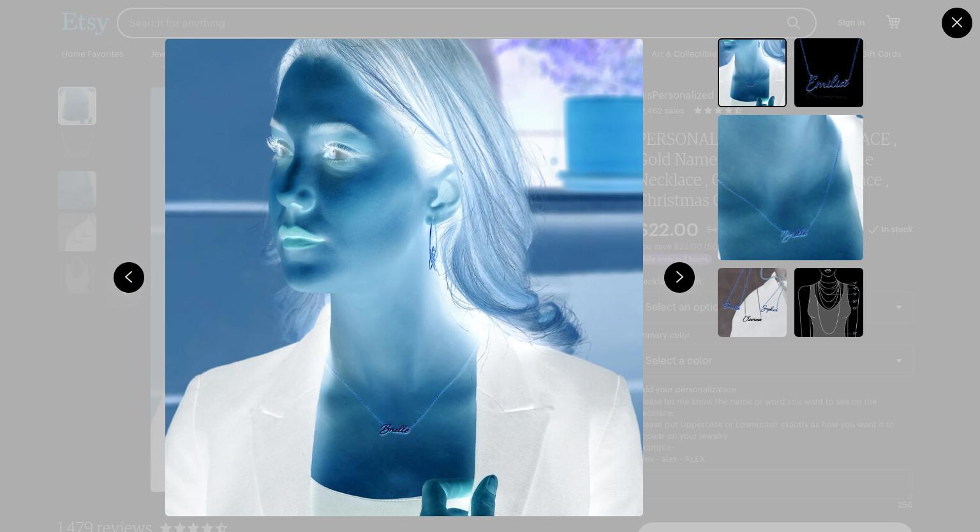Select the woman portrait thumbnail in lightbox

pyautogui.click(x=752, y=73)
